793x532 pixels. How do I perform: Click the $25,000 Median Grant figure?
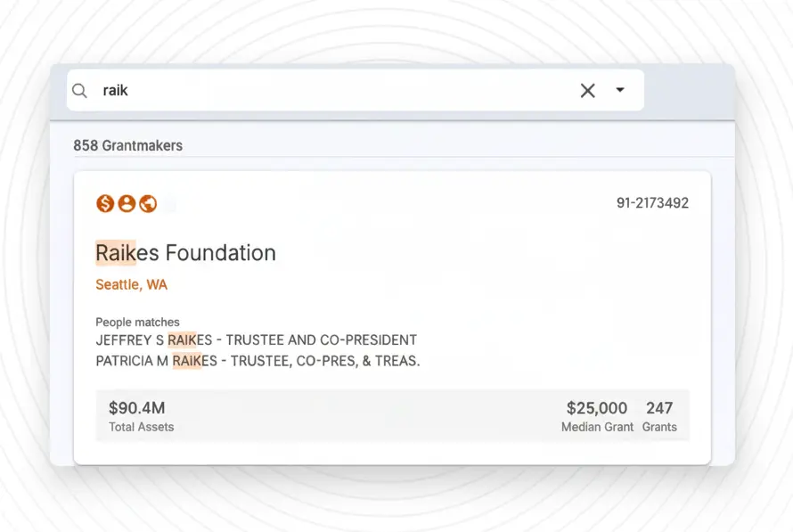597,408
